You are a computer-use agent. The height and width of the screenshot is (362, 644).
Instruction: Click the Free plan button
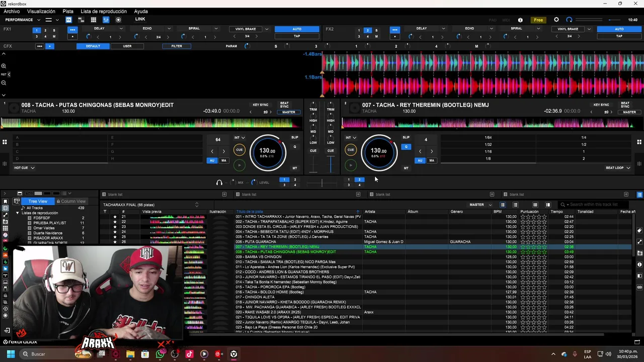(x=538, y=20)
